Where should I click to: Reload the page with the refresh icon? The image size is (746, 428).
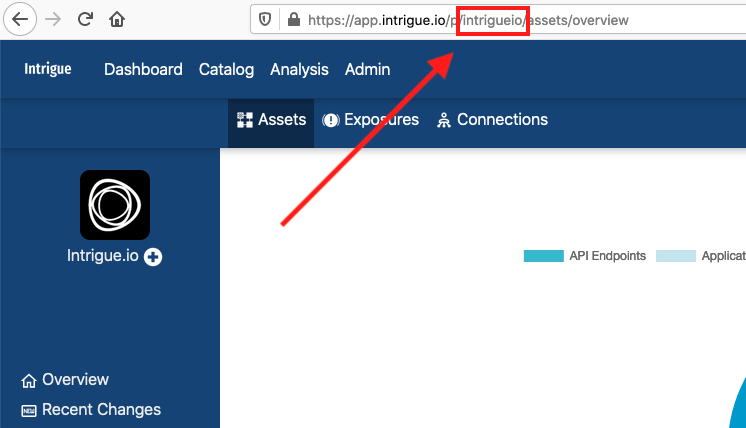click(85, 19)
